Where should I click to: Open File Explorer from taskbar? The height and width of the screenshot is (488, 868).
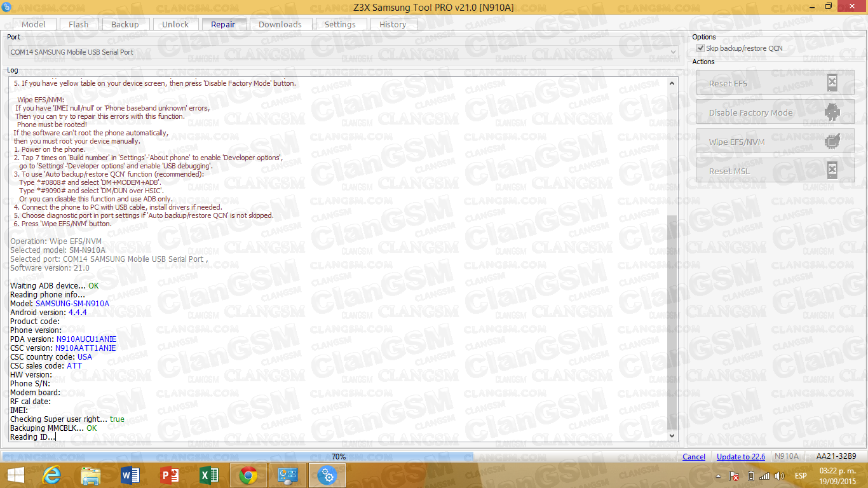point(91,475)
